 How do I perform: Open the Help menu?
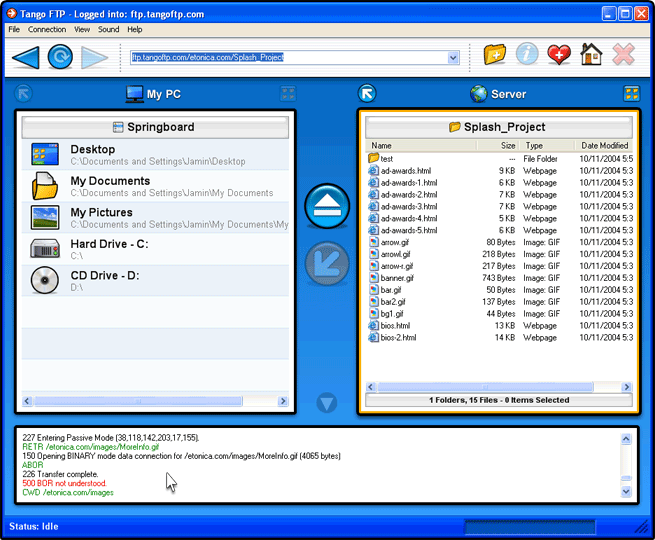click(x=135, y=29)
